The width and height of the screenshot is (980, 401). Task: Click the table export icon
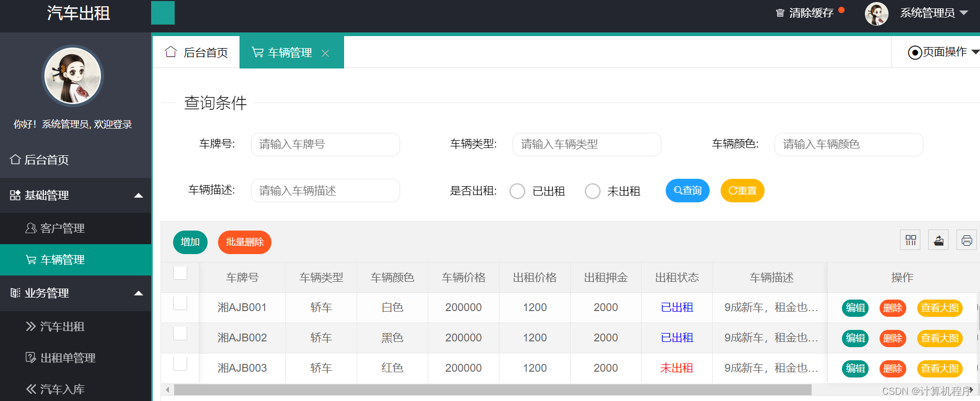(939, 240)
